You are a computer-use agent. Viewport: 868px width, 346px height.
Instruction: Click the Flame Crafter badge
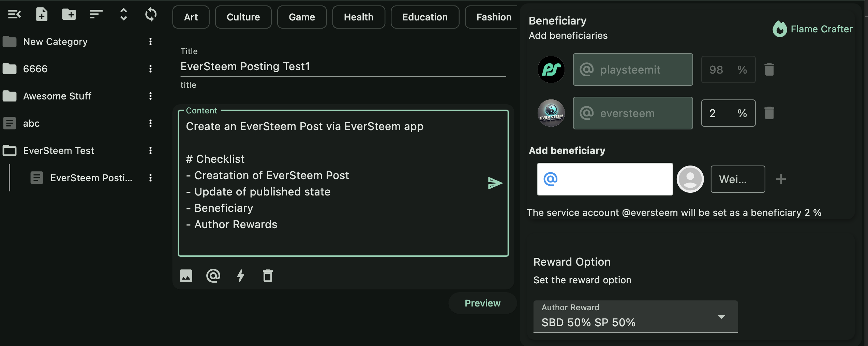[x=813, y=29]
